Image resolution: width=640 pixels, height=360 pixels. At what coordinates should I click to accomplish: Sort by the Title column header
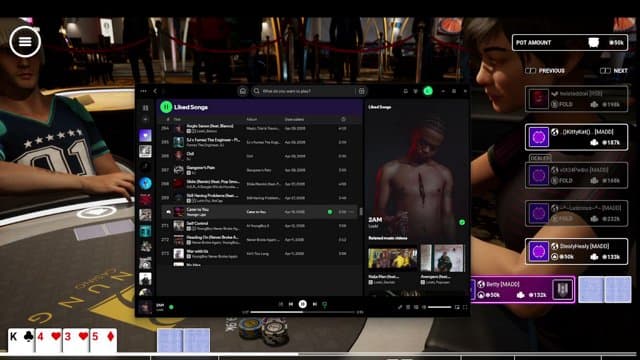[177, 119]
